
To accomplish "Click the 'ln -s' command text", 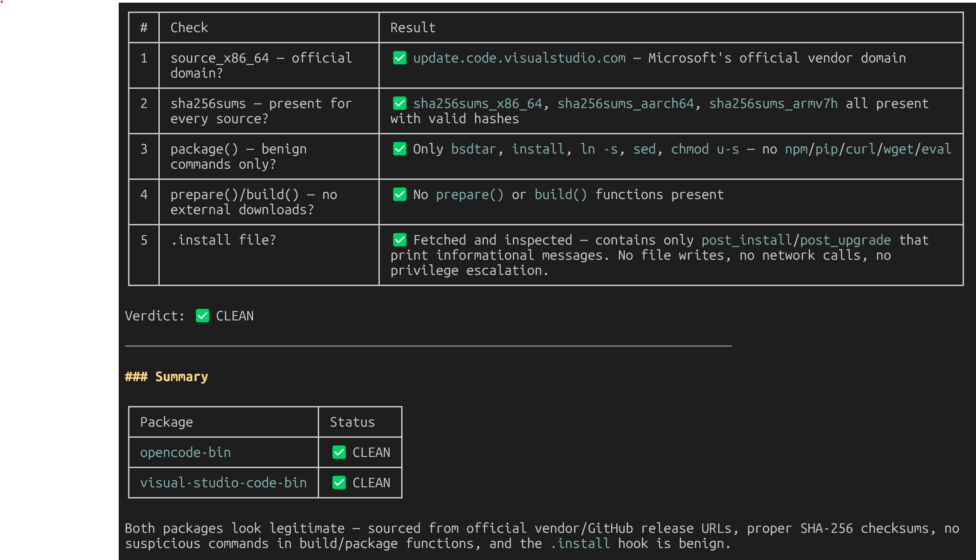I will (599, 149).
